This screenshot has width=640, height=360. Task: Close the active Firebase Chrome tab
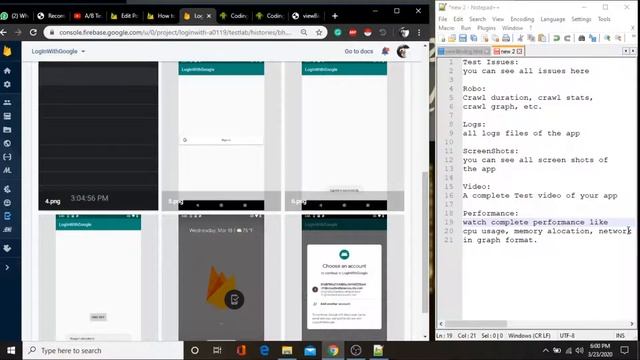(209, 16)
